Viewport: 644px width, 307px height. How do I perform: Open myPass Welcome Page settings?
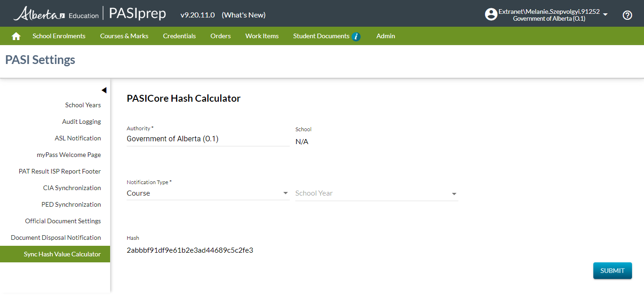(69, 155)
